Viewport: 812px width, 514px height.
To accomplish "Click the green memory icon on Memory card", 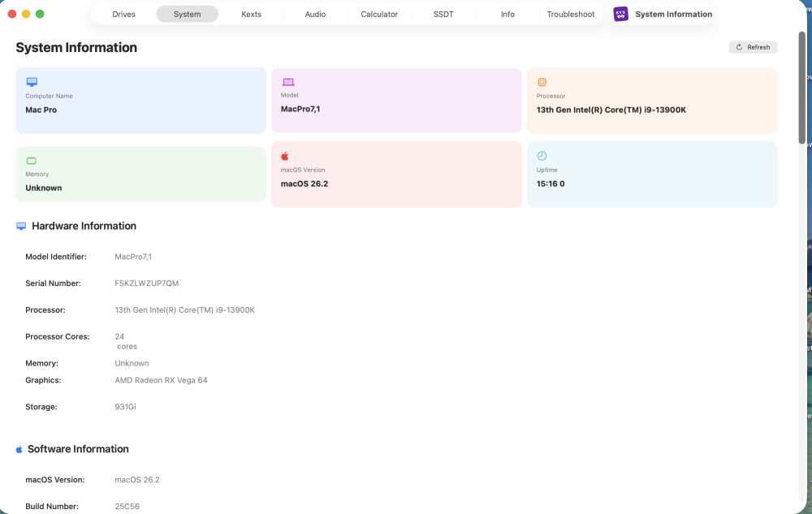I will click(x=31, y=161).
